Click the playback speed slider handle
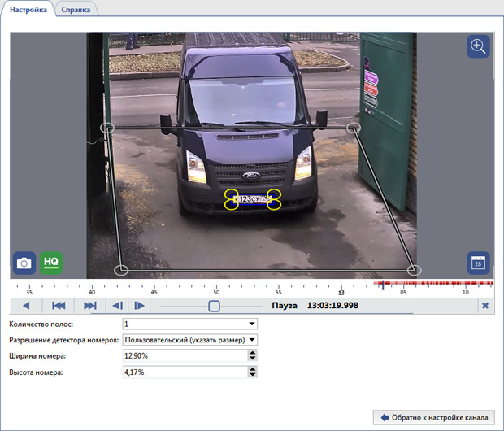The width and height of the screenshot is (504, 431). [214, 306]
